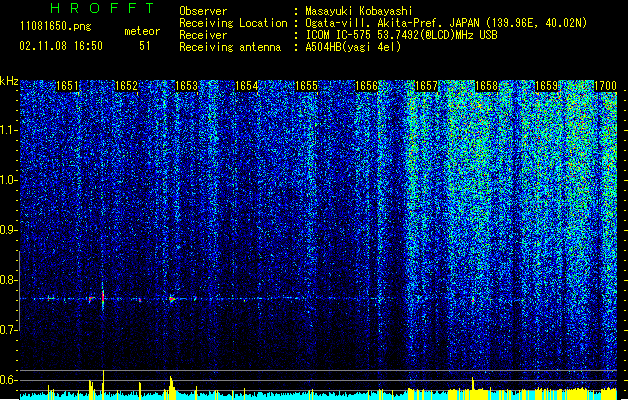Click observer name Masayuki Kobayashi

[x=359, y=11]
